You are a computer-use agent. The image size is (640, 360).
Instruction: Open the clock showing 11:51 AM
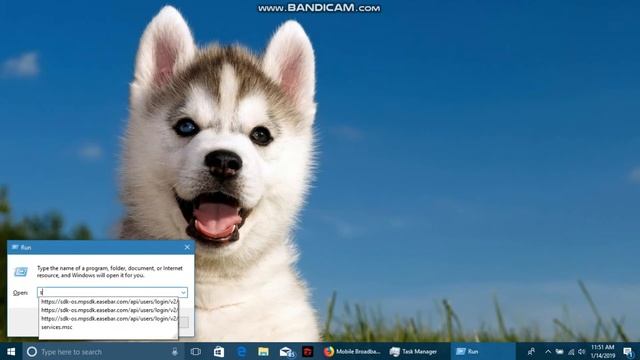coord(603,351)
